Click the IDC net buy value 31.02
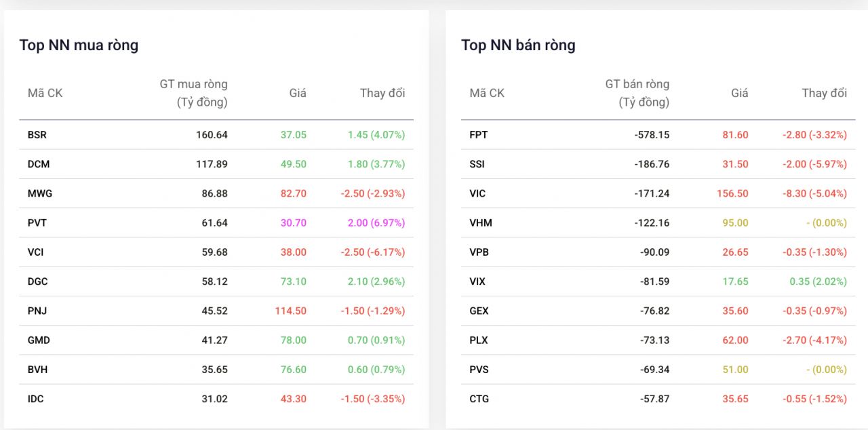 (x=214, y=399)
